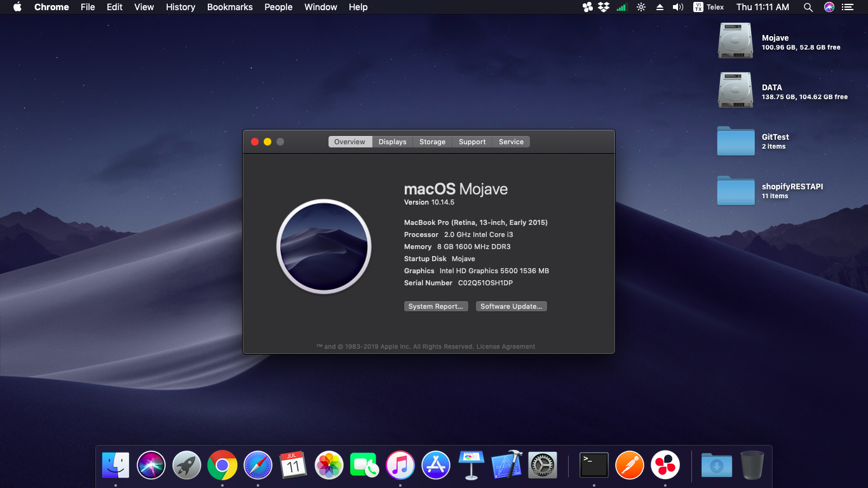Viewport: 868px width, 488px height.
Task: Launch the App Store dock icon
Action: coord(436,466)
